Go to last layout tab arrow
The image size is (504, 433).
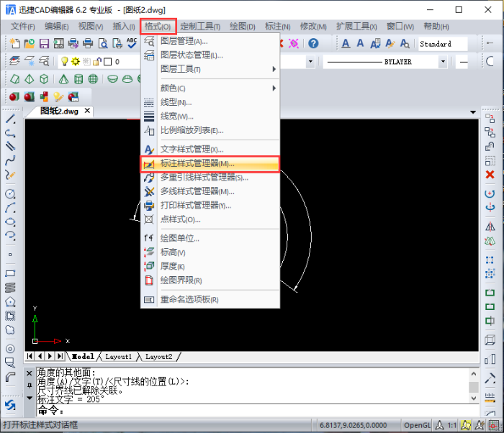pyautogui.click(x=60, y=356)
